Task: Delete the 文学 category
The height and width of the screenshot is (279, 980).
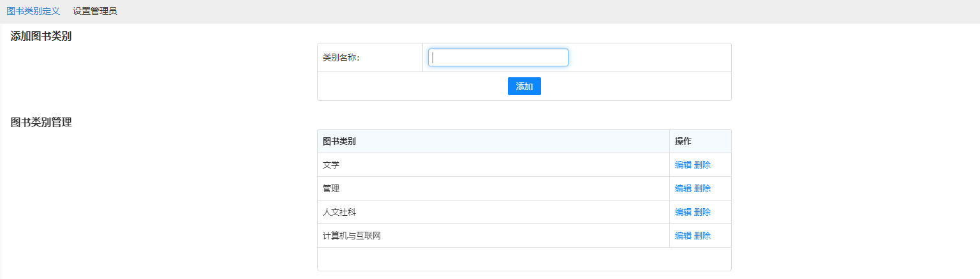Action: click(x=702, y=165)
